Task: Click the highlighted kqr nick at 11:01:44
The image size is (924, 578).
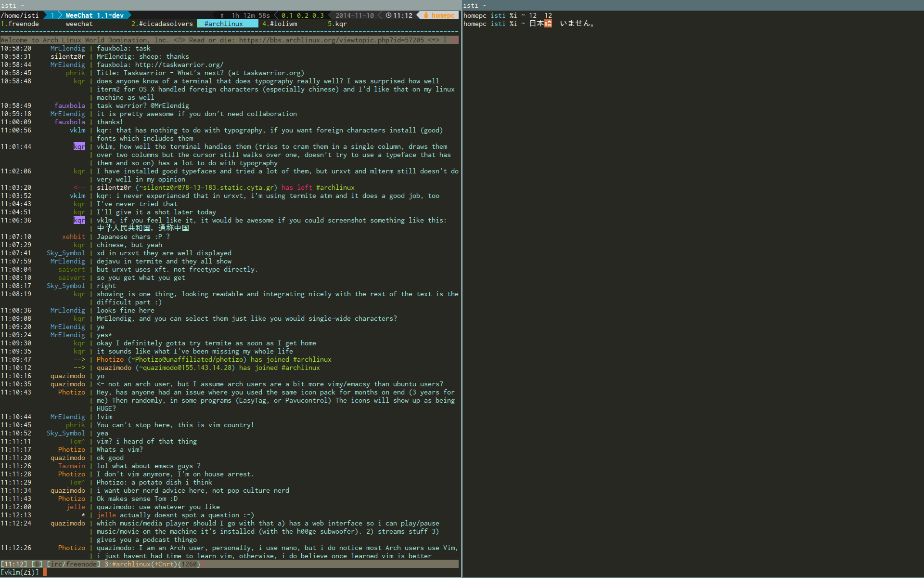Action: click(79, 146)
